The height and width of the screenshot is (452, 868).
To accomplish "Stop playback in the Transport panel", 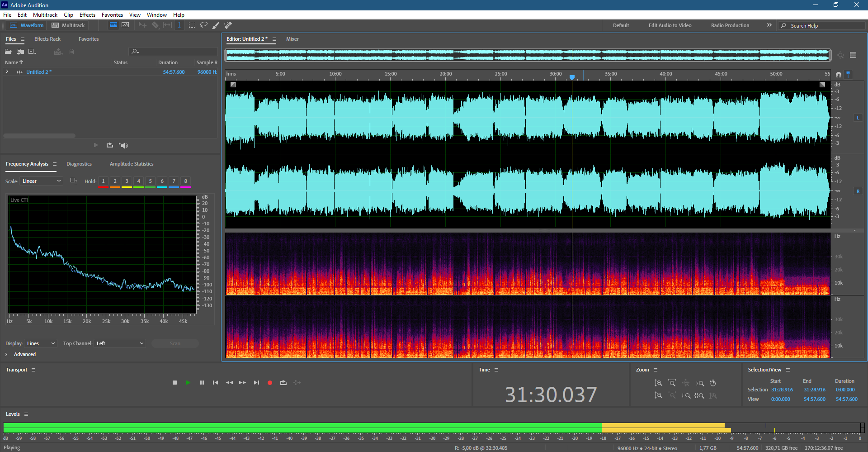I will 175,383.
